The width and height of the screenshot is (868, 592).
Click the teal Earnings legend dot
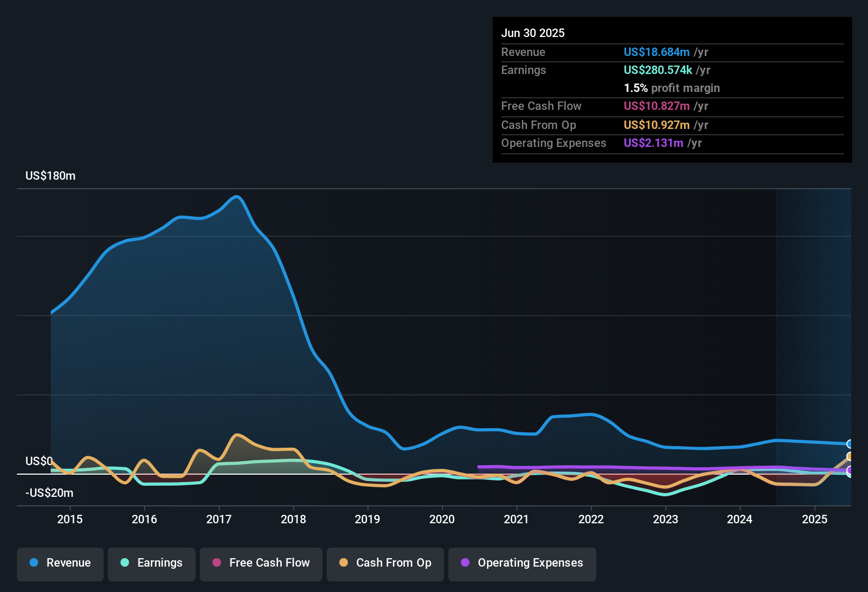[x=125, y=562]
